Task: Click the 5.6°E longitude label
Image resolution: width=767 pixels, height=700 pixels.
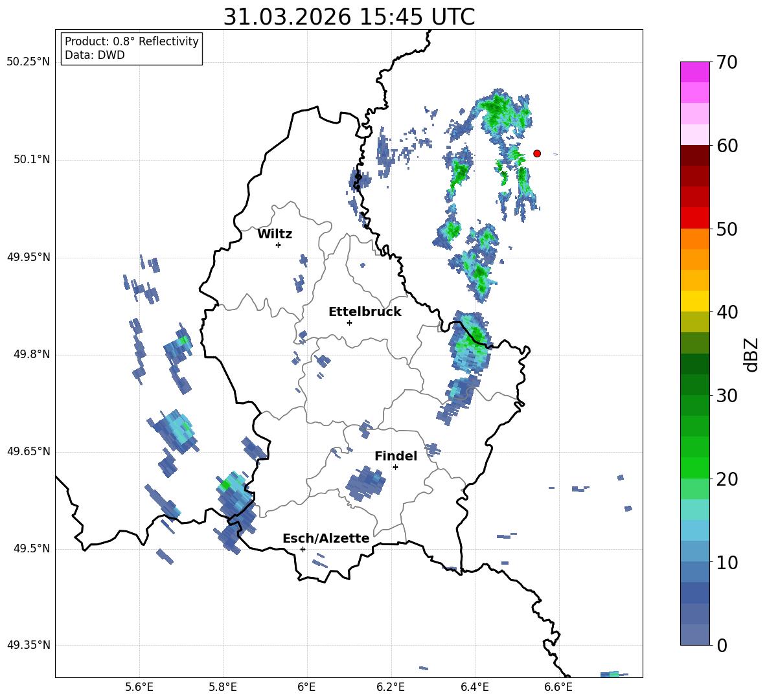Action: pos(139,687)
